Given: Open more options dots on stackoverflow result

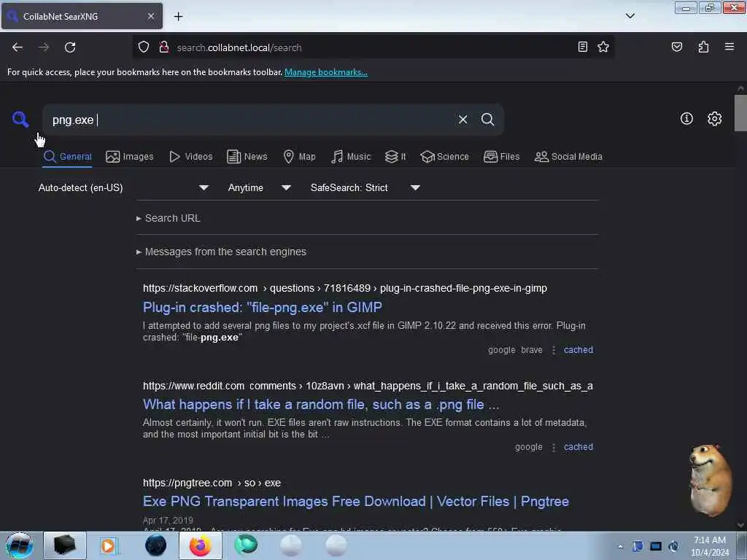Looking at the screenshot, I should pyautogui.click(x=553, y=350).
